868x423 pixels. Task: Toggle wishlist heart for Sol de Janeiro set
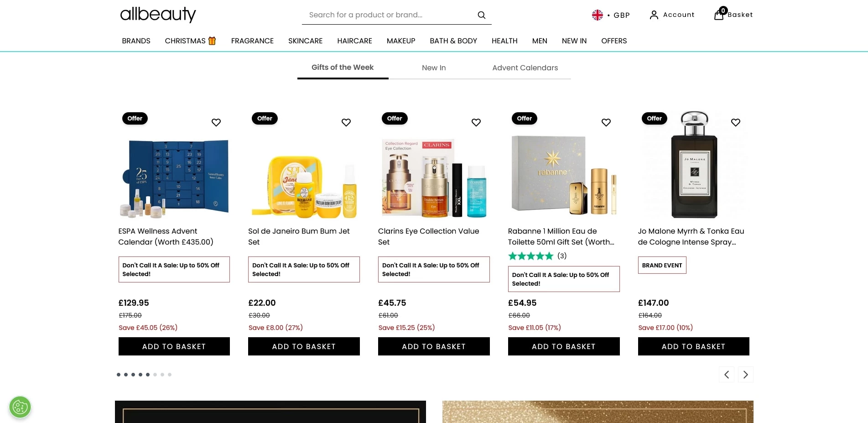point(346,122)
